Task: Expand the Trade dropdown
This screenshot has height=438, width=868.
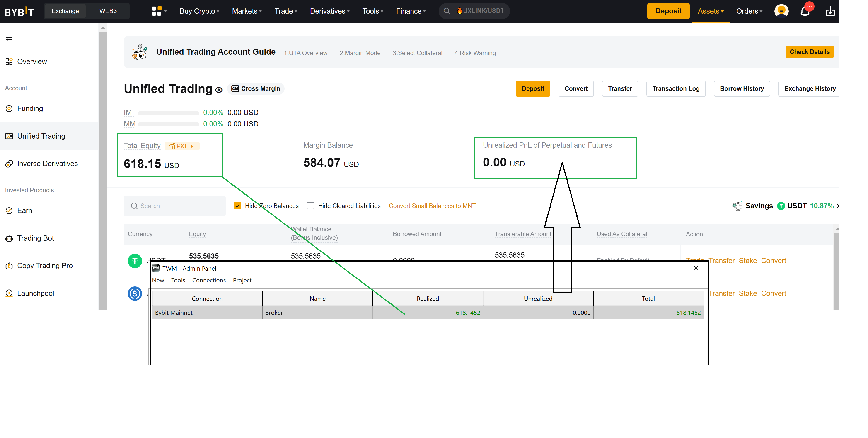Action: pyautogui.click(x=286, y=11)
